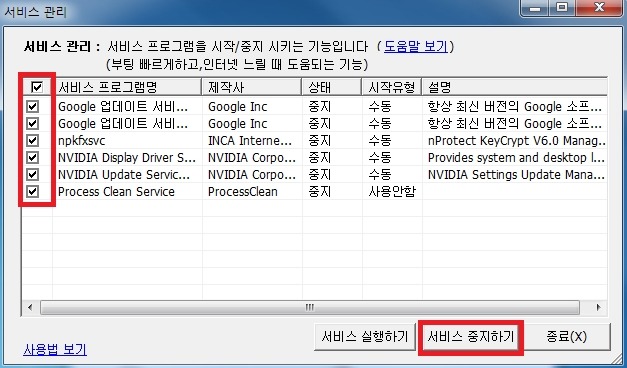The width and height of the screenshot is (627, 368).
Task: Select the Process Clean Service name
Action: coord(116,192)
